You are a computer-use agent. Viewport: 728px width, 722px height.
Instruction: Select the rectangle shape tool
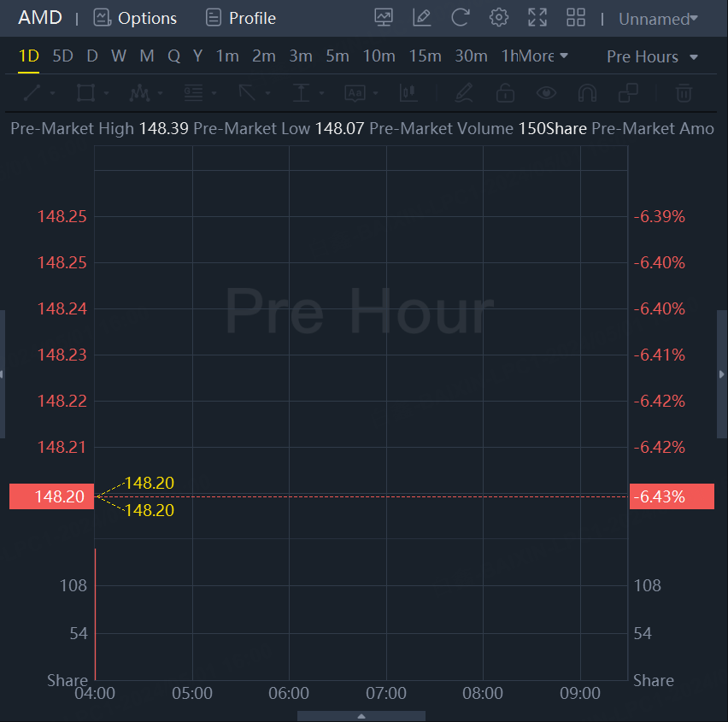[x=85, y=92]
